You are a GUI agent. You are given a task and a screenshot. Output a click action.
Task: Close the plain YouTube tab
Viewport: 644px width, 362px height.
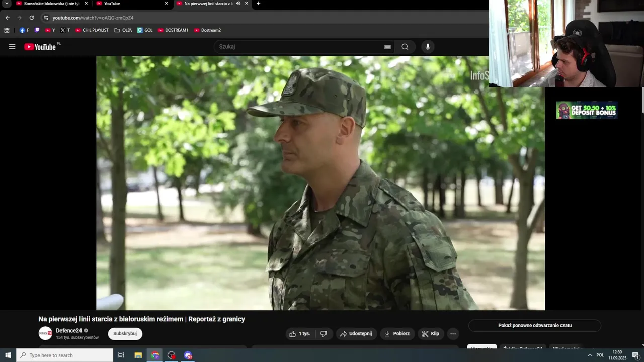(167, 4)
